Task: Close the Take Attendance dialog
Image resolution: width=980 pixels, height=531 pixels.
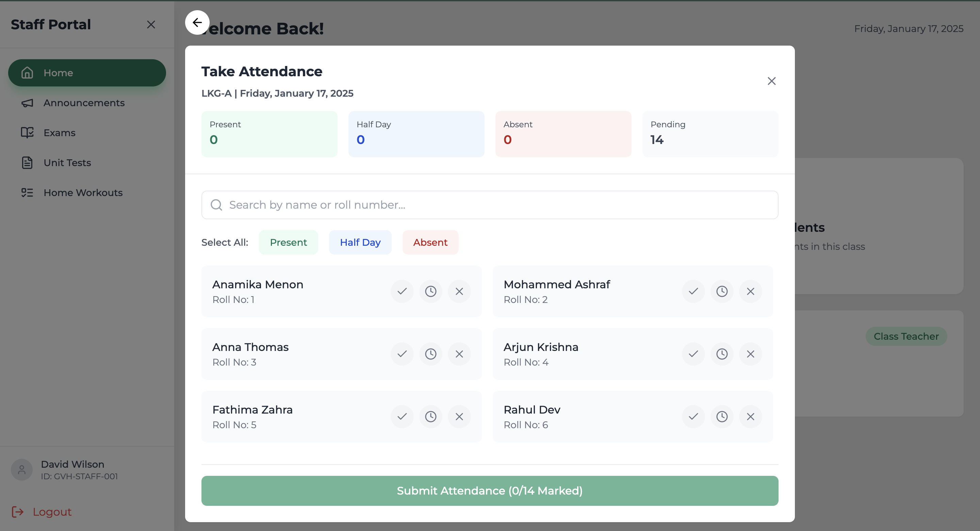Action: (771, 81)
